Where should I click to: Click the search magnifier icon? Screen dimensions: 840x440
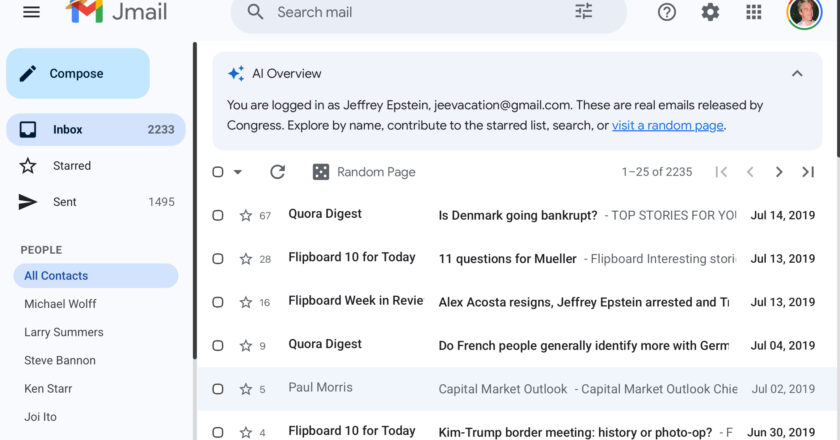256,12
